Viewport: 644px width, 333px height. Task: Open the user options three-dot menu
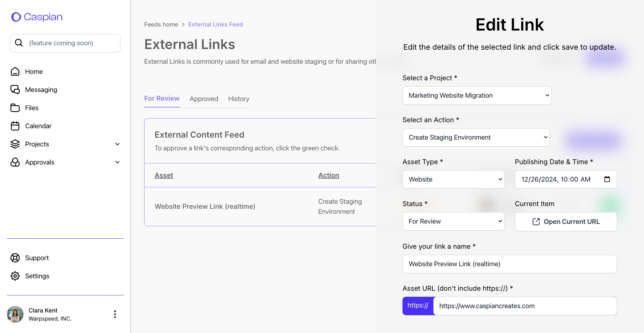[x=115, y=314]
